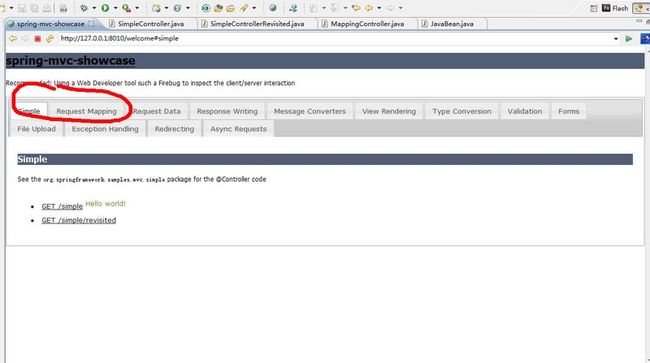Open the Response Writing page tab

(x=227, y=111)
